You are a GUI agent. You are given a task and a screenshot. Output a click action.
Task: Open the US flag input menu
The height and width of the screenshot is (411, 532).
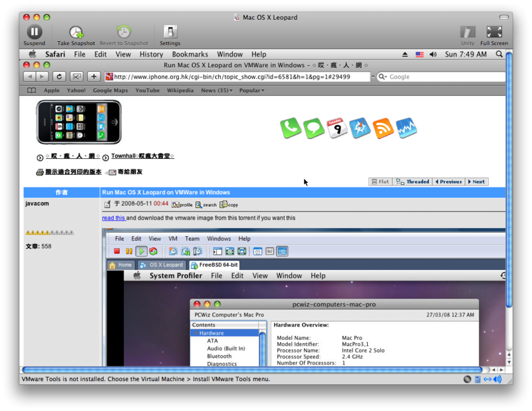click(x=420, y=55)
